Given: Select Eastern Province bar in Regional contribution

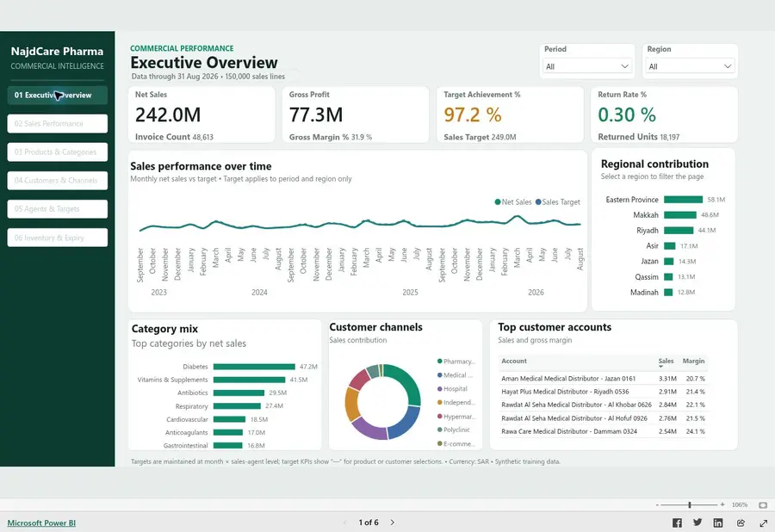Looking at the screenshot, I should pyautogui.click(x=683, y=200).
